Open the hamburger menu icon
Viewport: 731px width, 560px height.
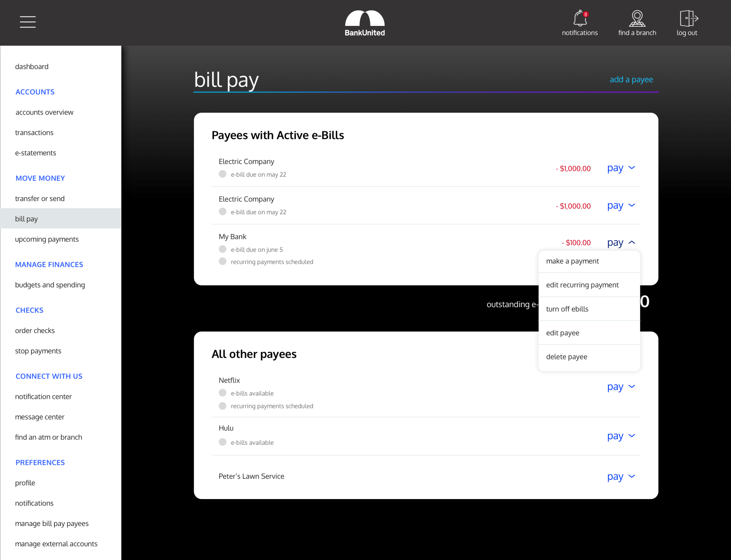pyautogui.click(x=28, y=22)
